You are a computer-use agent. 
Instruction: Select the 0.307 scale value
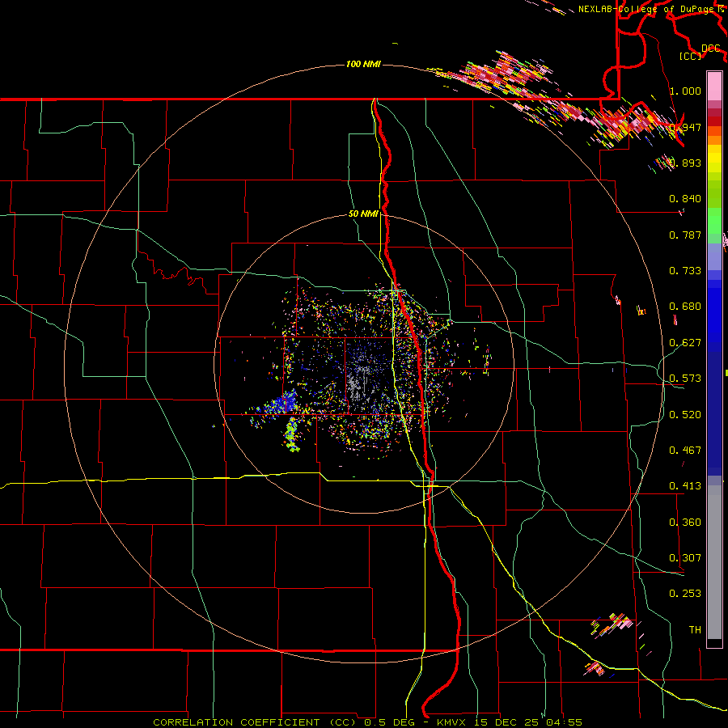(685, 558)
